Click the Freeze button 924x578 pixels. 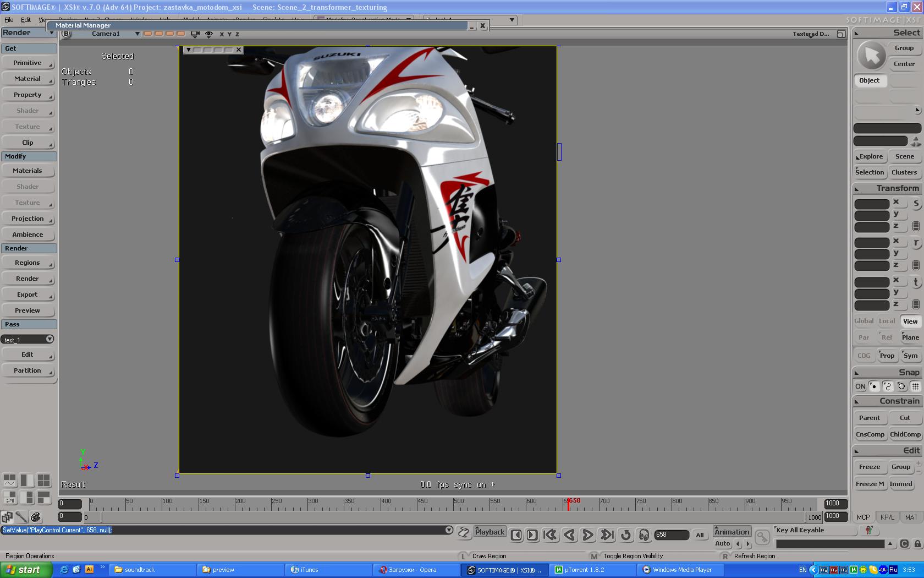point(870,467)
